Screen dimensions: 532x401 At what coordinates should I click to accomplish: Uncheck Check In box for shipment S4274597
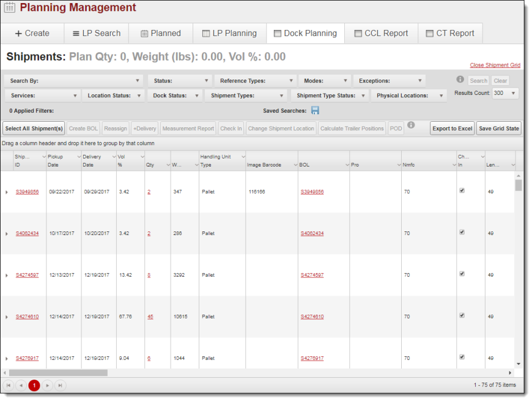[x=462, y=274]
